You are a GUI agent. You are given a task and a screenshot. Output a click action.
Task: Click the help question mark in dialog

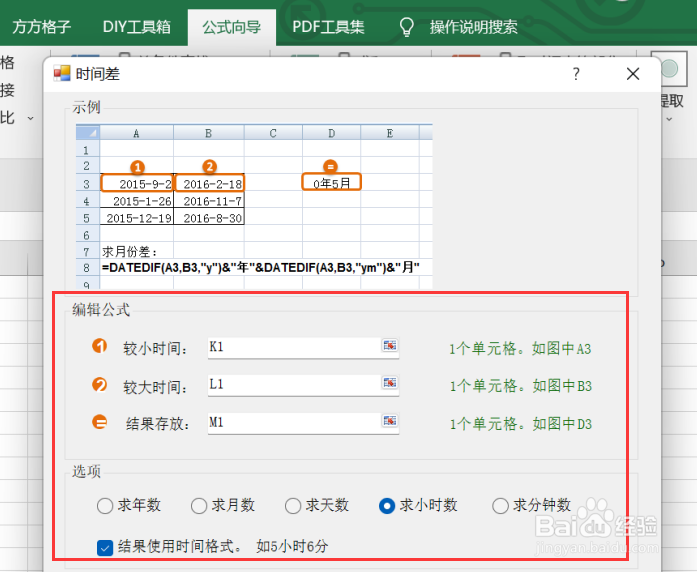click(576, 74)
